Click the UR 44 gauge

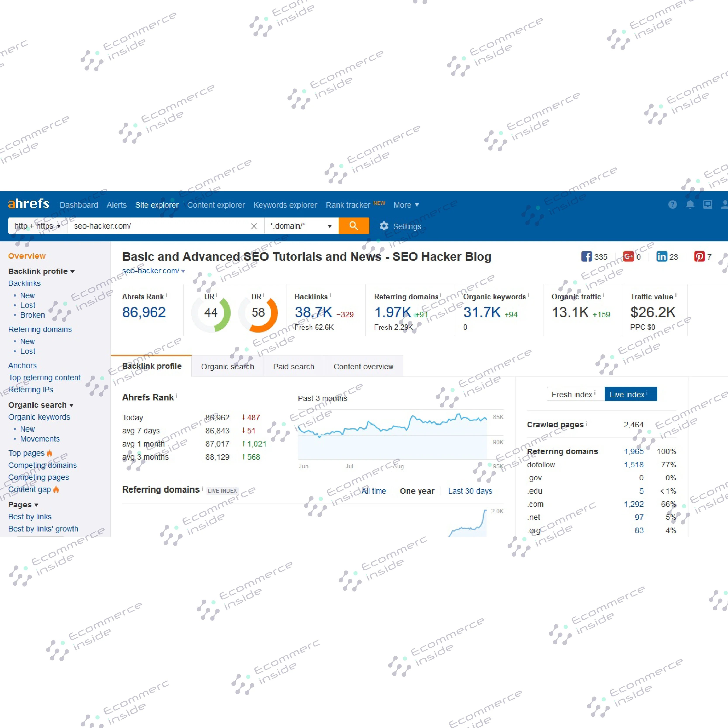[x=211, y=313]
